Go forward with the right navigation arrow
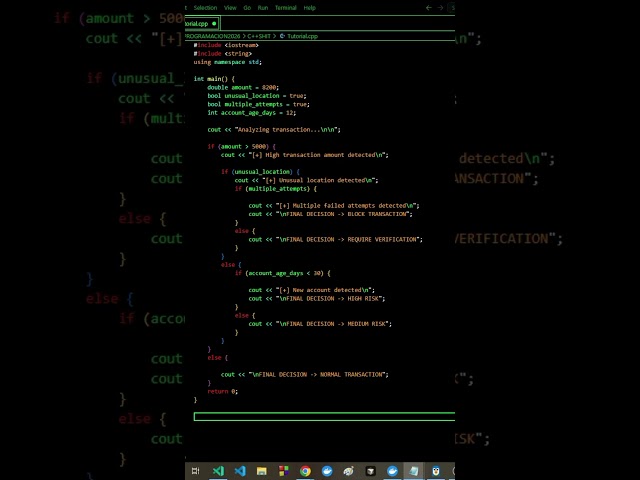 coord(440,8)
